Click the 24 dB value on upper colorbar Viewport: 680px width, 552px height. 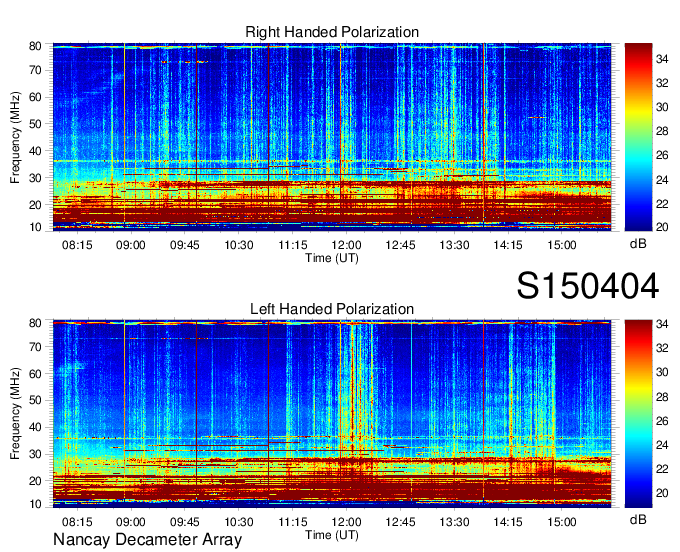click(662, 180)
